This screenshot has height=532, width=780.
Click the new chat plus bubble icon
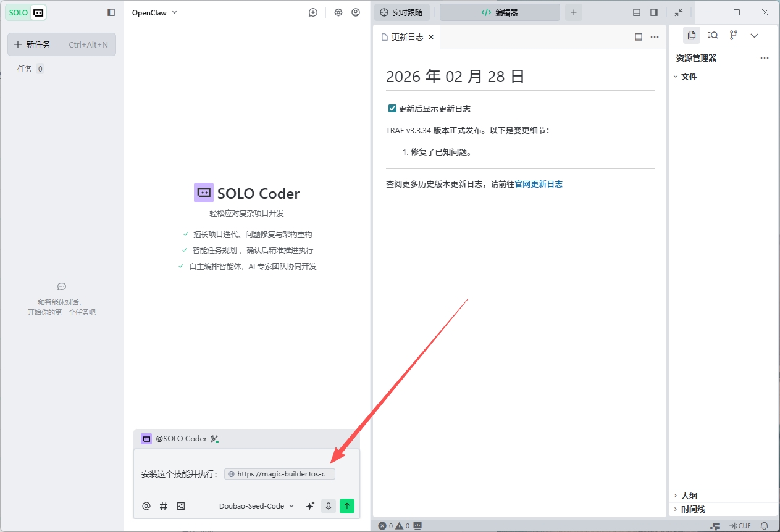coord(313,12)
